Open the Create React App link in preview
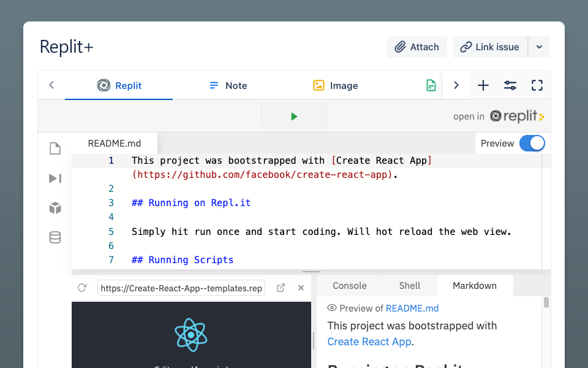 369,342
